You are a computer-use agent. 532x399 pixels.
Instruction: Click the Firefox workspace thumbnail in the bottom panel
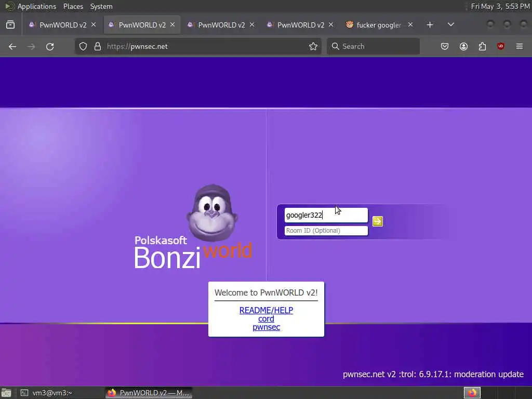click(472, 393)
